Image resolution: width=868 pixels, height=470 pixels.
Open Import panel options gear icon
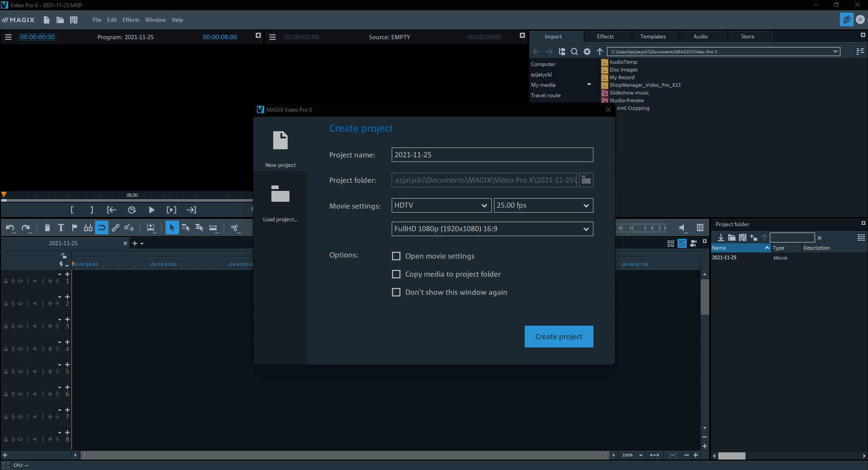[x=587, y=52]
